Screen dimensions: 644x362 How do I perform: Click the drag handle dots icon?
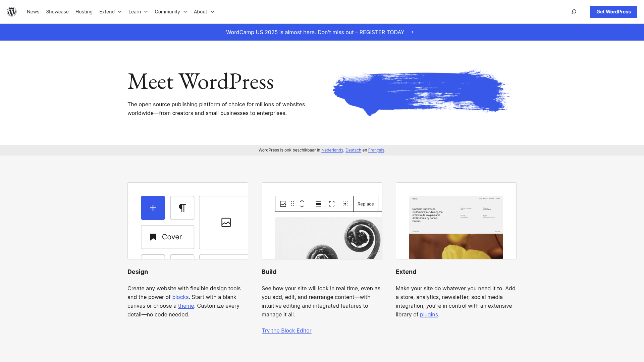(292, 204)
